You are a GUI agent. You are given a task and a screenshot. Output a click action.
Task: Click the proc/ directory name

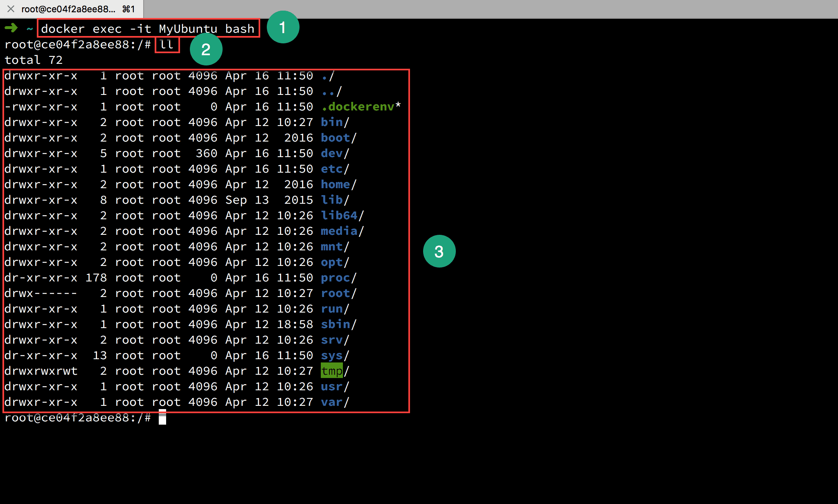[339, 278]
